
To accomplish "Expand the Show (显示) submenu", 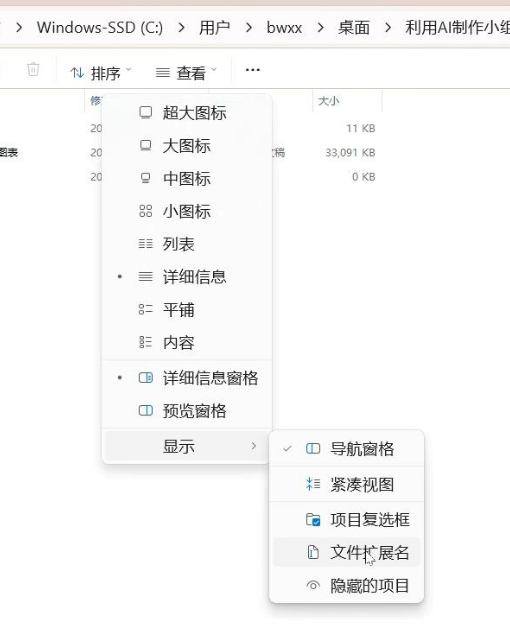I will coord(187,446).
